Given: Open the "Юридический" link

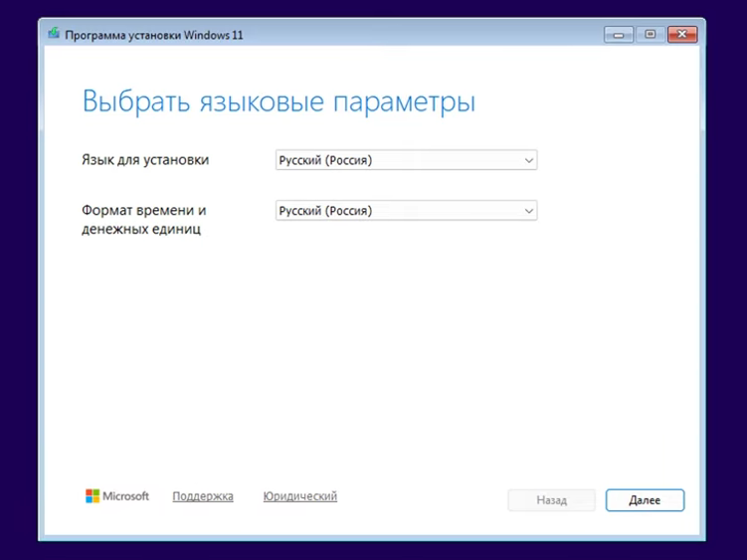Looking at the screenshot, I should pyautogui.click(x=300, y=496).
